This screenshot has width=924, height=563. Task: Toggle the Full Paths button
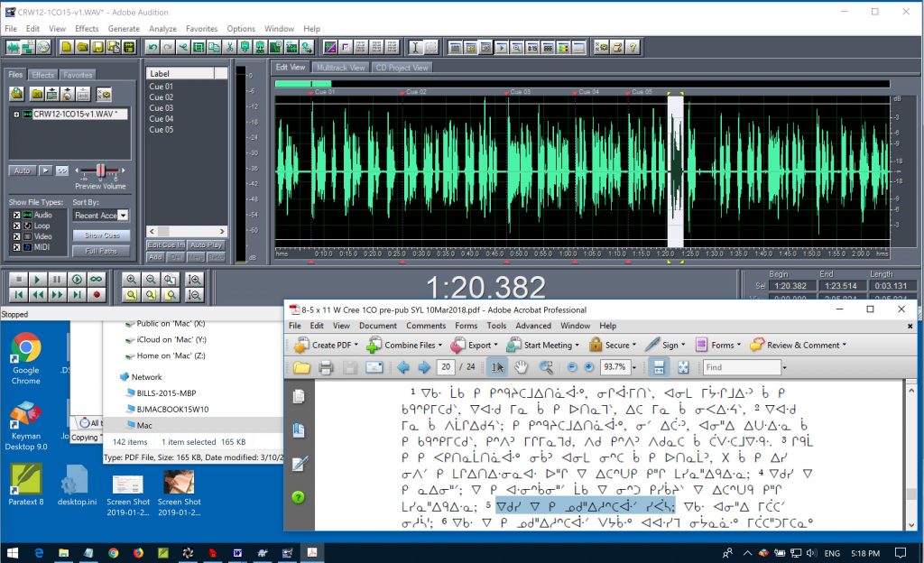tap(101, 251)
